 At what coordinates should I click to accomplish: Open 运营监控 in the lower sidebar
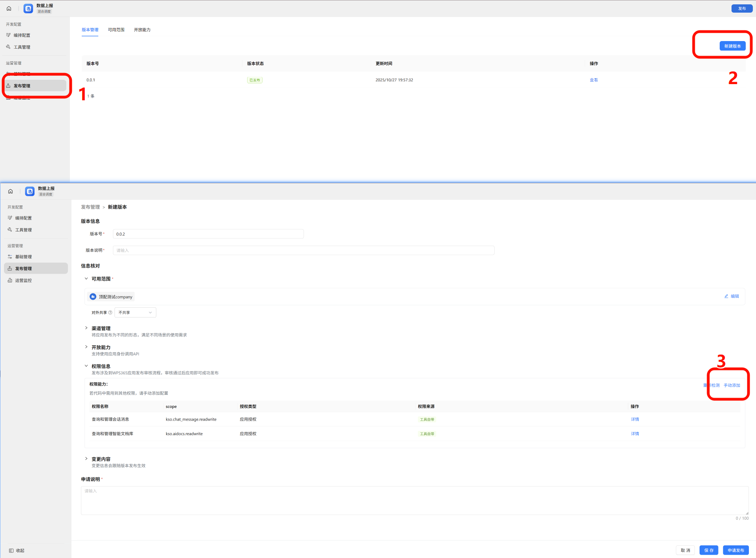coord(23,280)
